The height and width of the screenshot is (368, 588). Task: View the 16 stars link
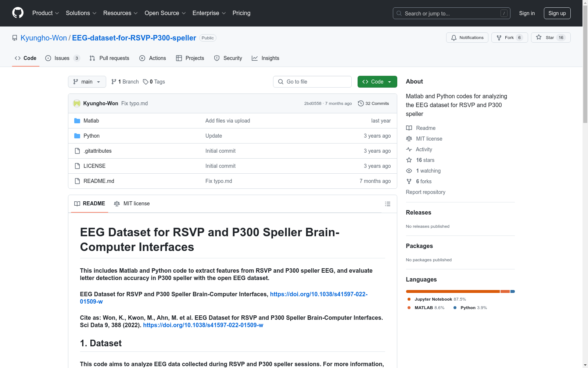point(420,160)
